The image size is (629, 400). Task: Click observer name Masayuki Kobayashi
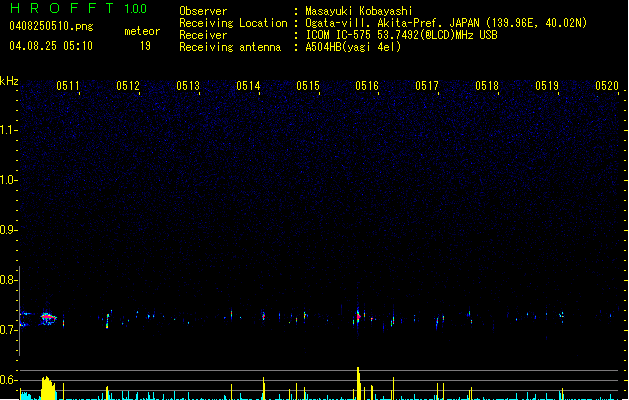click(359, 11)
